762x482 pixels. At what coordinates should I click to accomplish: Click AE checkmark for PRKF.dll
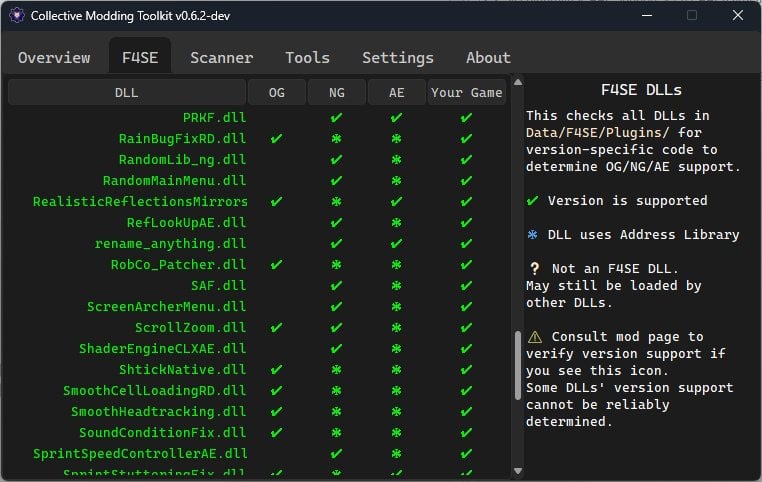coord(397,118)
